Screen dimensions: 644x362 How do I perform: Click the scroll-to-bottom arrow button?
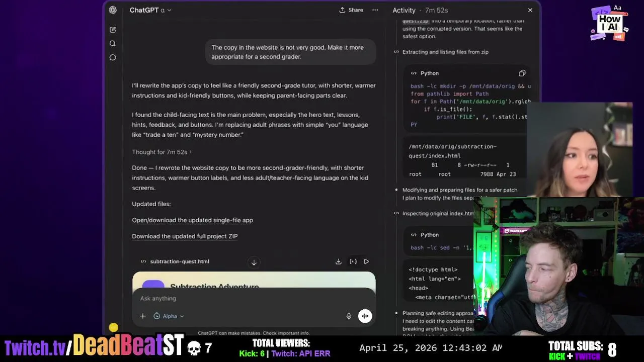click(x=254, y=262)
